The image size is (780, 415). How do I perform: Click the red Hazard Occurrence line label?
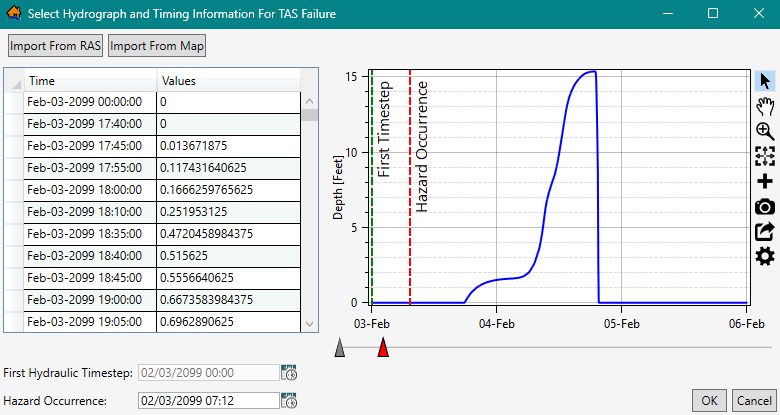pyautogui.click(x=421, y=147)
